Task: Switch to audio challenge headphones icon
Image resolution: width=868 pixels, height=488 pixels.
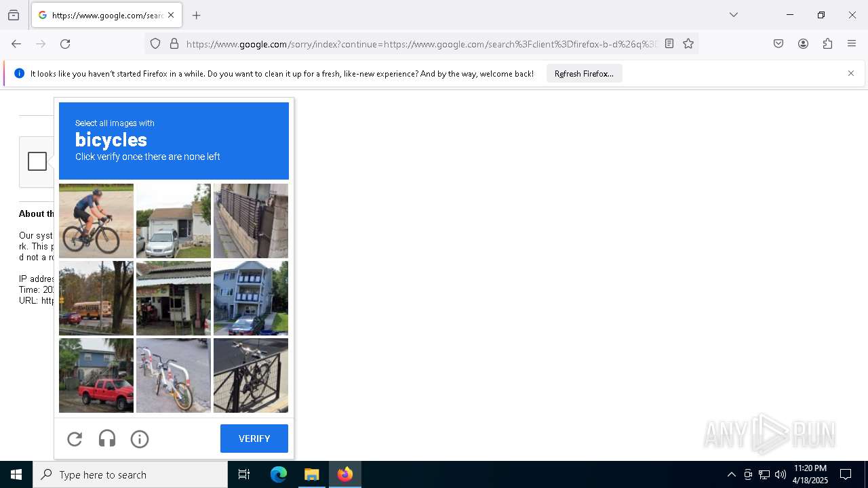Action: point(107,439)
